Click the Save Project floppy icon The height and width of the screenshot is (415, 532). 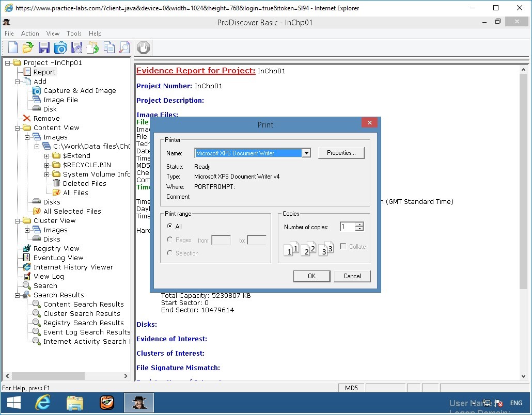(x=44, y=47)
